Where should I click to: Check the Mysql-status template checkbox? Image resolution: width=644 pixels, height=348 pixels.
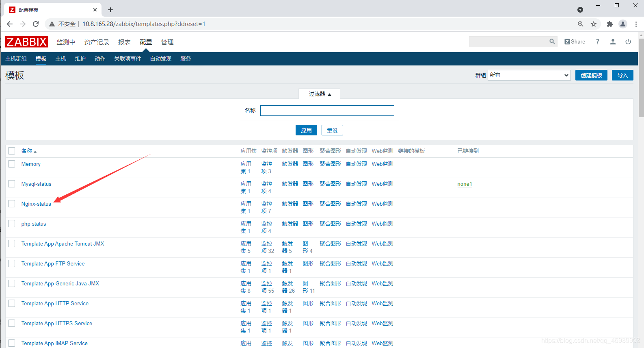(x=12, y=184)
